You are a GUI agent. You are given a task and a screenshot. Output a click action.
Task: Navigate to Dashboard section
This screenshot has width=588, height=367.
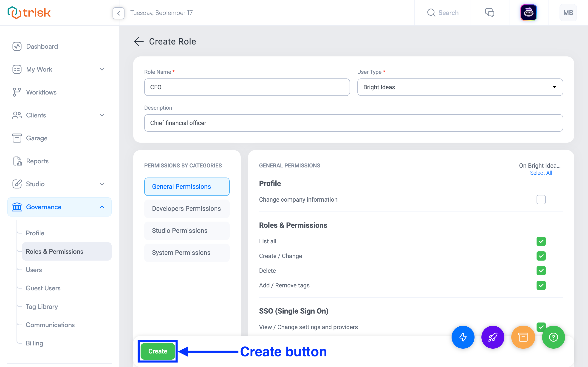pos(42,46)
